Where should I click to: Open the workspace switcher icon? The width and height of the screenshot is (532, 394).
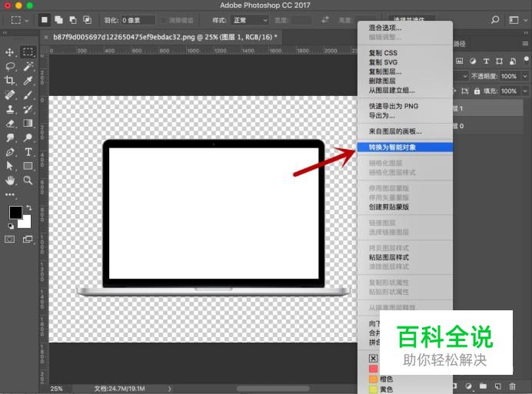tap(514, 20)
